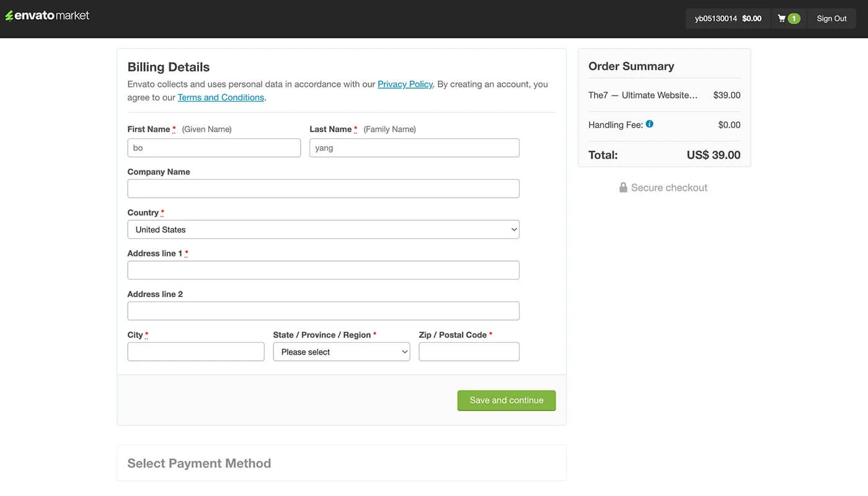Click the Company Name text box
The image size is (868, 496).
coord(323,188)
